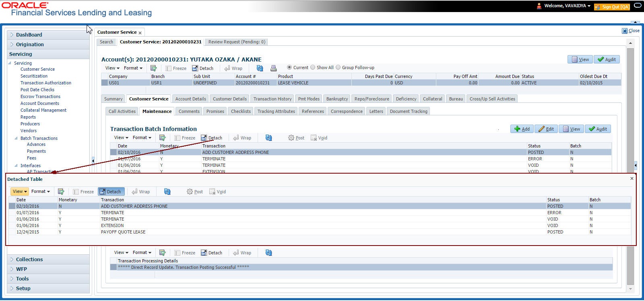
Task: Click left sidebar collapse arrow handle
Action: click(93, 161)
